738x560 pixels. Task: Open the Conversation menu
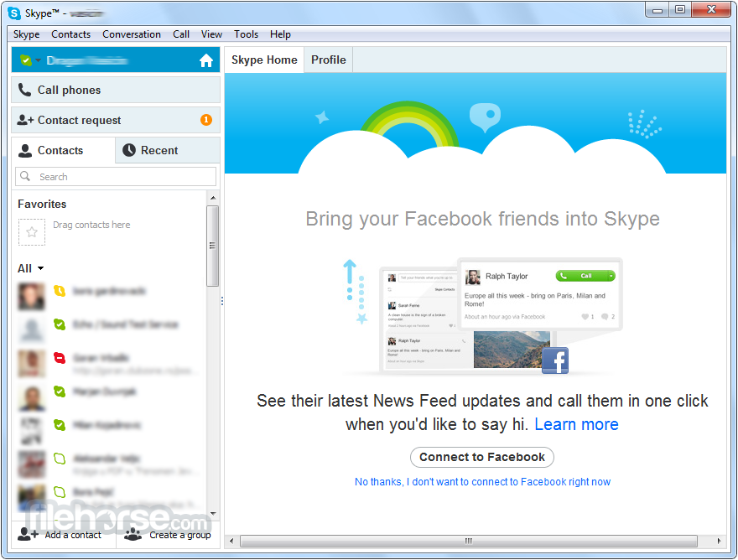(x=132, y=34)
